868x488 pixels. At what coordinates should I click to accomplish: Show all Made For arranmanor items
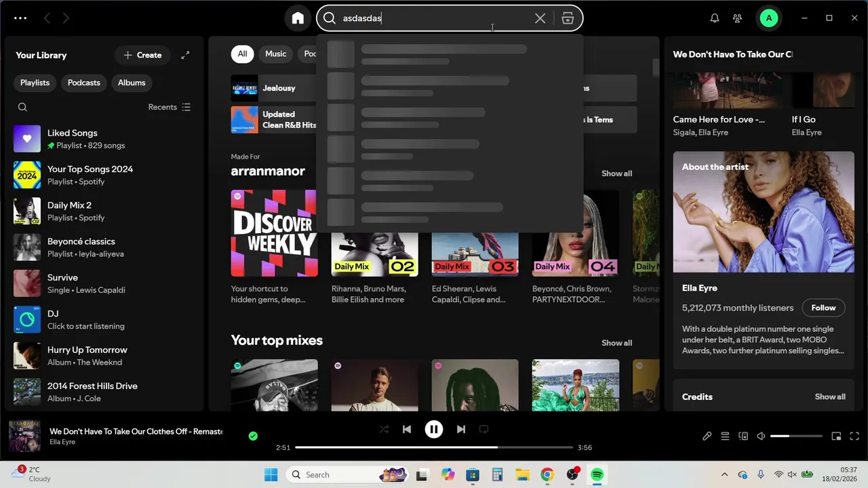tap(616, 174)
